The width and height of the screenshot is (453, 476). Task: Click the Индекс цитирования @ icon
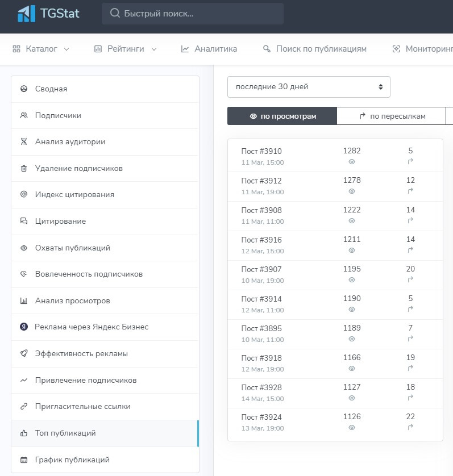[24, 194]
